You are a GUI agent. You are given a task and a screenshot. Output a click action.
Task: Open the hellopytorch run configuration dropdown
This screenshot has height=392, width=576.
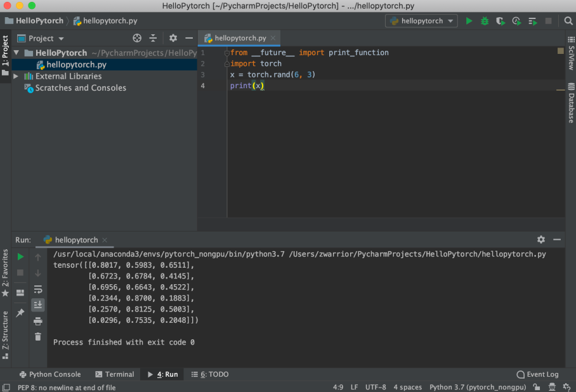421,21
